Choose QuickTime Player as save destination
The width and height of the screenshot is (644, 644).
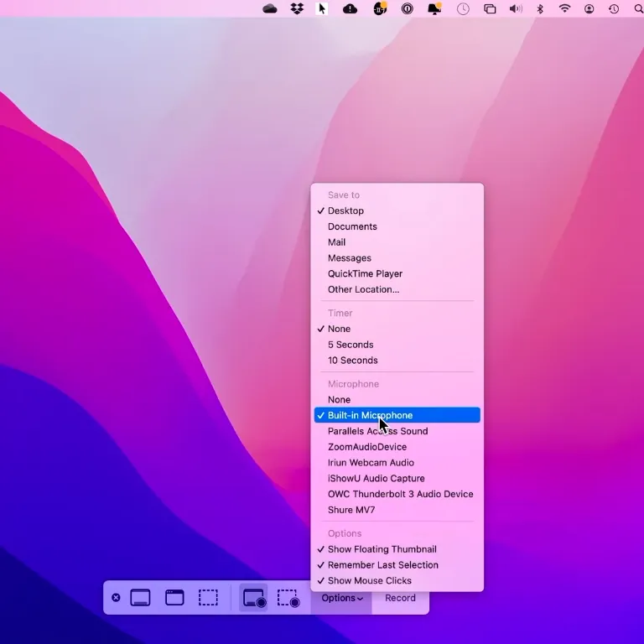[397, 273]
